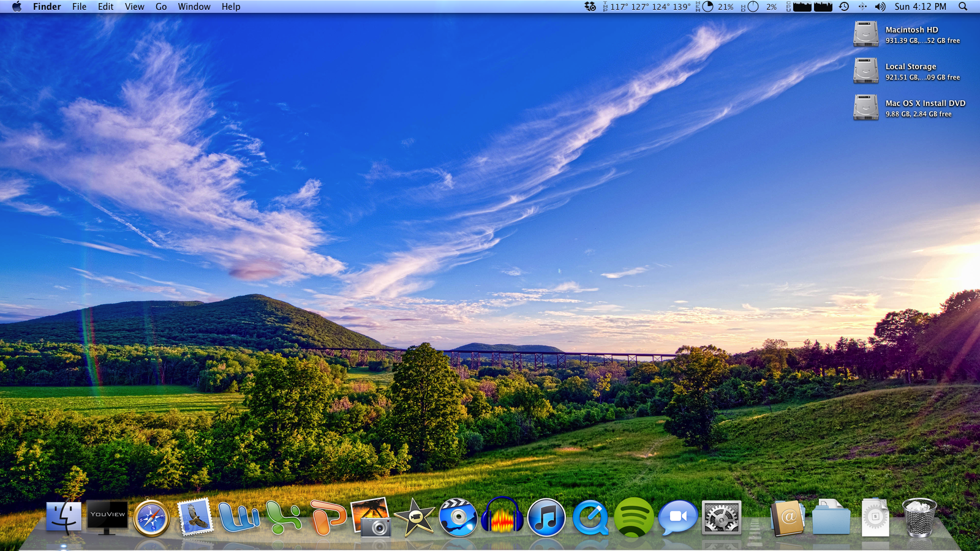Open the Dropbox menu bar icon
Viewport: 980px width, 551px height.
(x=590, y=7)
